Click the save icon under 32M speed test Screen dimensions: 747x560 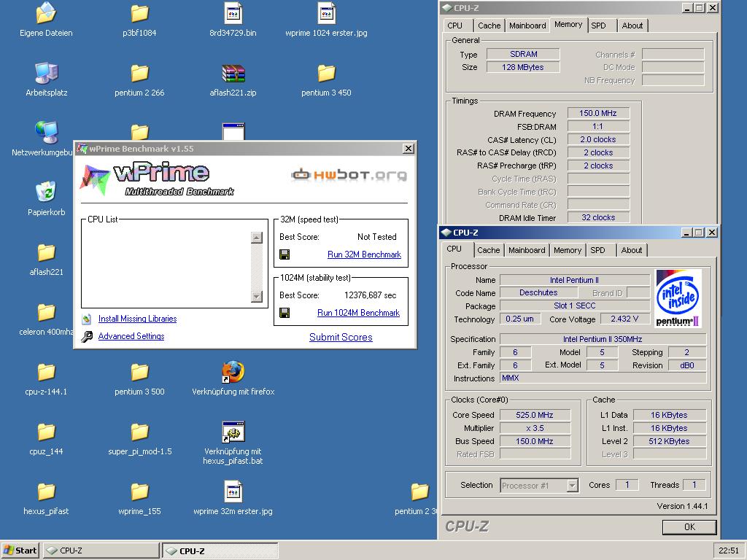pyautogui.click(x=285, y=254)
